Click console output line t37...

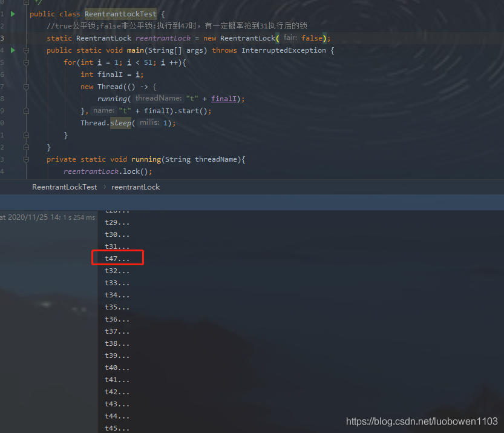tap(117, 331)
